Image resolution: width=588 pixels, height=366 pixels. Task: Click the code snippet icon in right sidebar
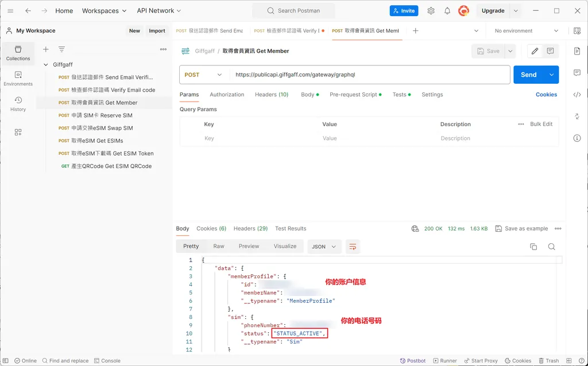pos(577,95)
